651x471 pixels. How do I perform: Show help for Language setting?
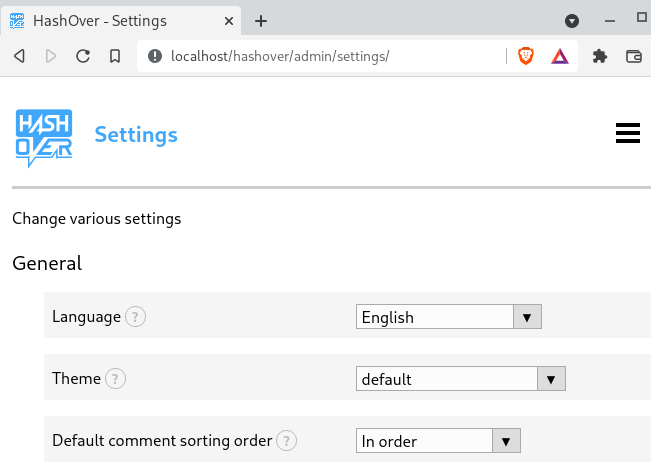136,317
